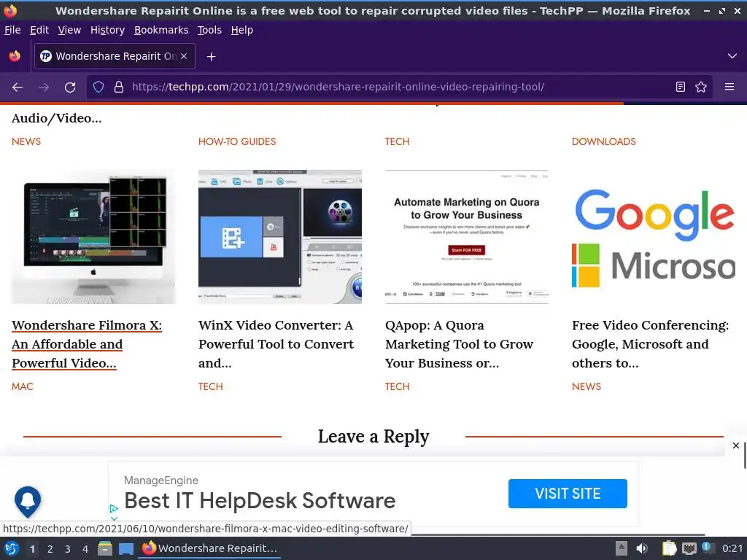List all tabs dropdown arrow
Viewport: 747px width, 560px height.
(732, 56)
